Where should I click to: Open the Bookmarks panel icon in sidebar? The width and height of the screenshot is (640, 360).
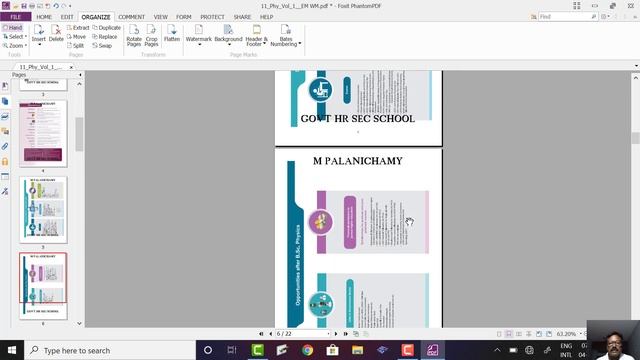(x=5, y=86)
